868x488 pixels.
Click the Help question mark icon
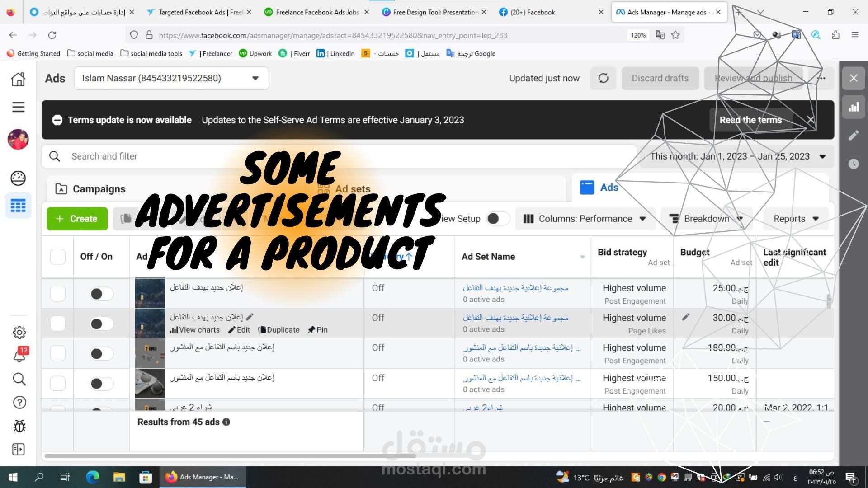tap(19, 402)
